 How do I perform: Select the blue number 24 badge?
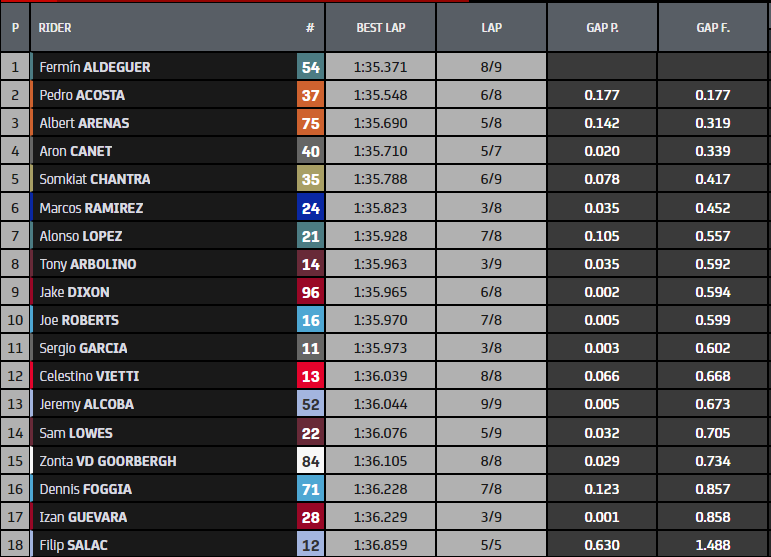point(310,208)
